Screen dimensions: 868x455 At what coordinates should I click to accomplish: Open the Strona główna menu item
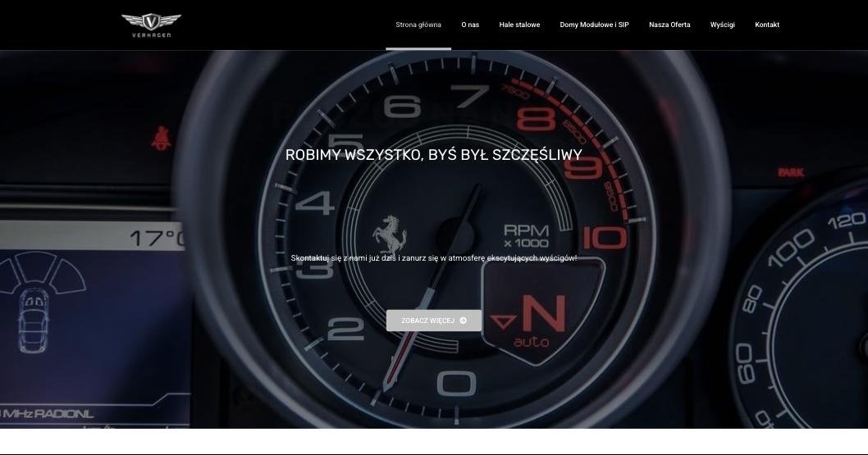click(418, 25)
